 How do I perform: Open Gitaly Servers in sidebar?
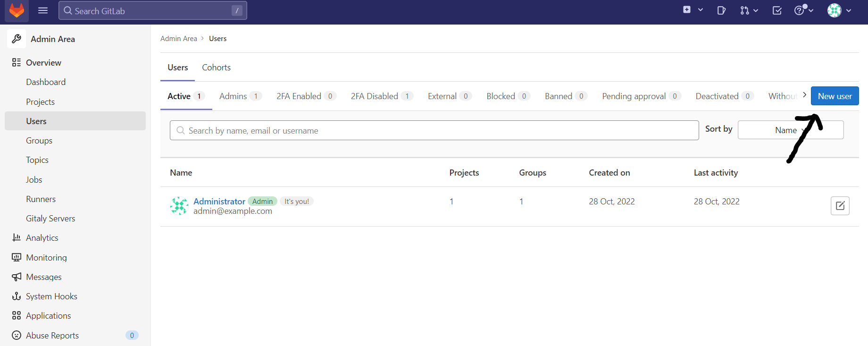(50, 219)
